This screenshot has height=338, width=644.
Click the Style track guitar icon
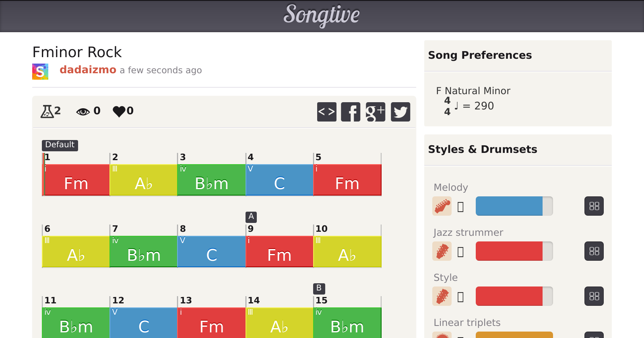point(442,297)
